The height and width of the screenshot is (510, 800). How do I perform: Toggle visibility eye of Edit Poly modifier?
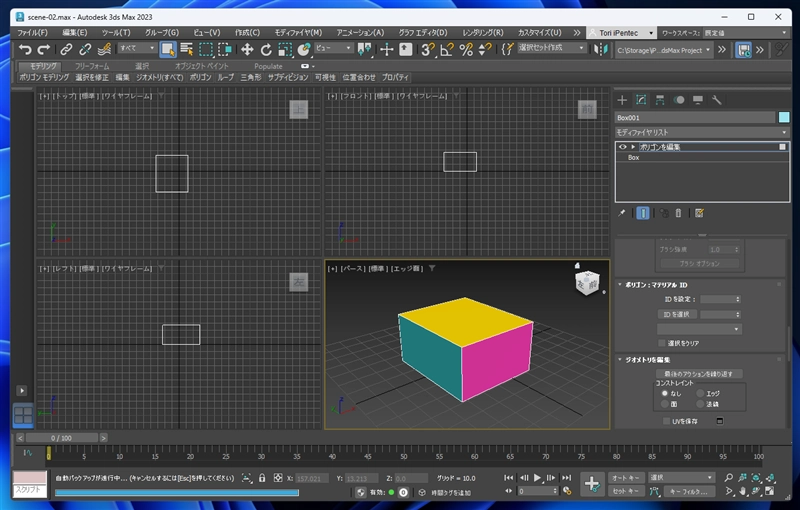point(622,147)
